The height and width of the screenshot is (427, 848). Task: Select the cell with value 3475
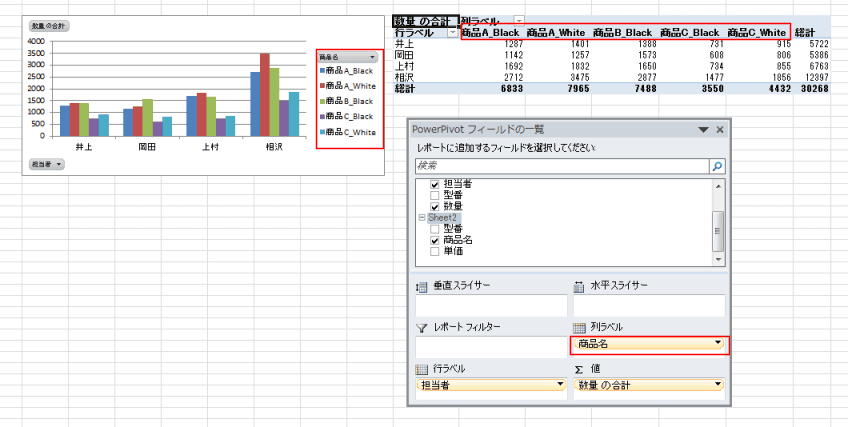pyautogui.click(x=578, y=77)
